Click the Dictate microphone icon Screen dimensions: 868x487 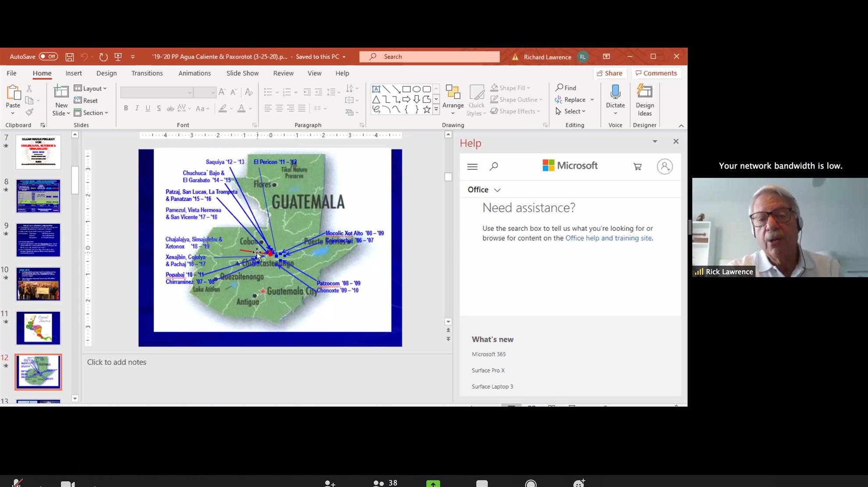coord(615,92)
